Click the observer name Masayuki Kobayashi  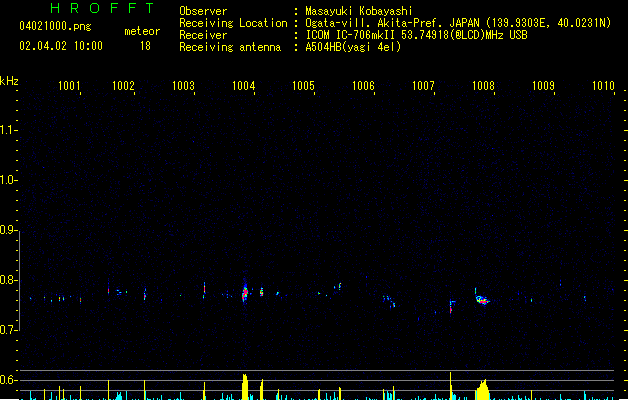(x=359, y=11)
